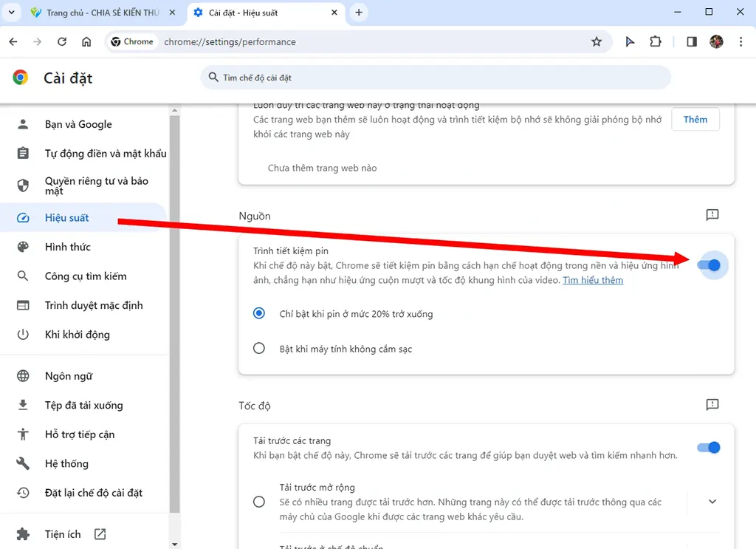The height and width of the screenshot is (549, 756).
Task: Send feedback for the Tốc độ section
Action: [x=712, y=405]
